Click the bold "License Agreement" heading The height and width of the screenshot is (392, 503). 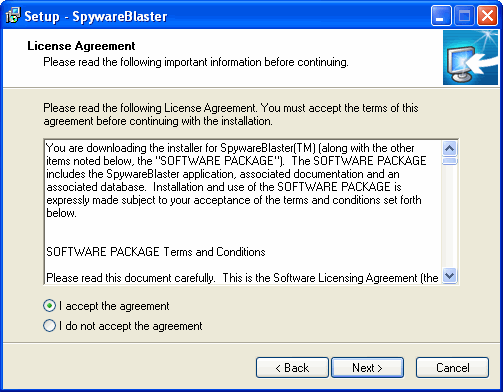tap(81, 46)
